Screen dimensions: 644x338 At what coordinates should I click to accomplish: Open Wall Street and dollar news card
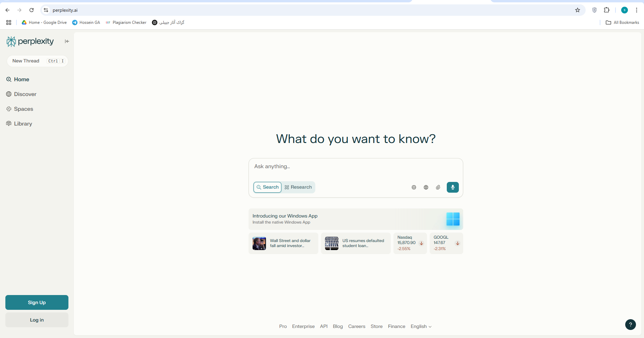click(283, 243)
